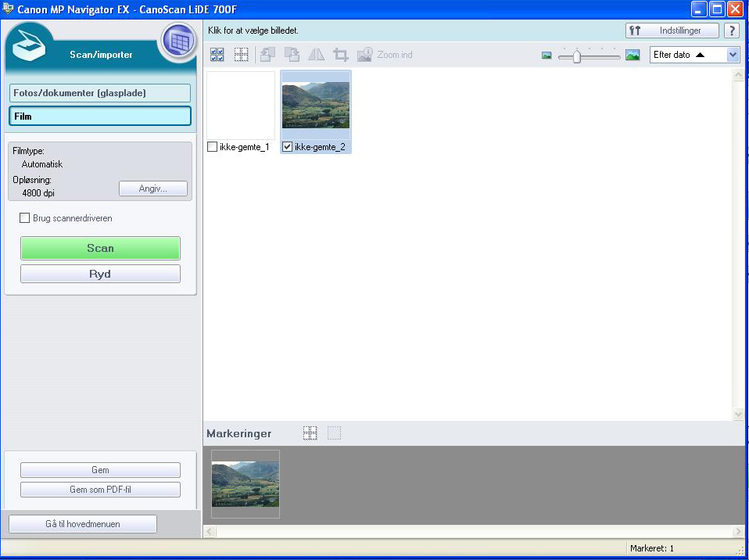Screen dimensions: 749x560
Task: Click the Invert (mirror) image icon
Action: coord(316,55)
